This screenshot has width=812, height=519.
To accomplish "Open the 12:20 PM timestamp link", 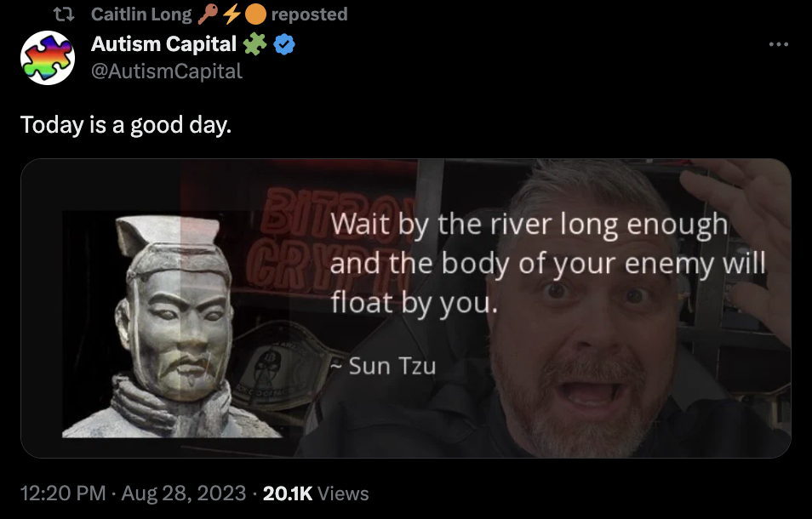I will 63,493.
